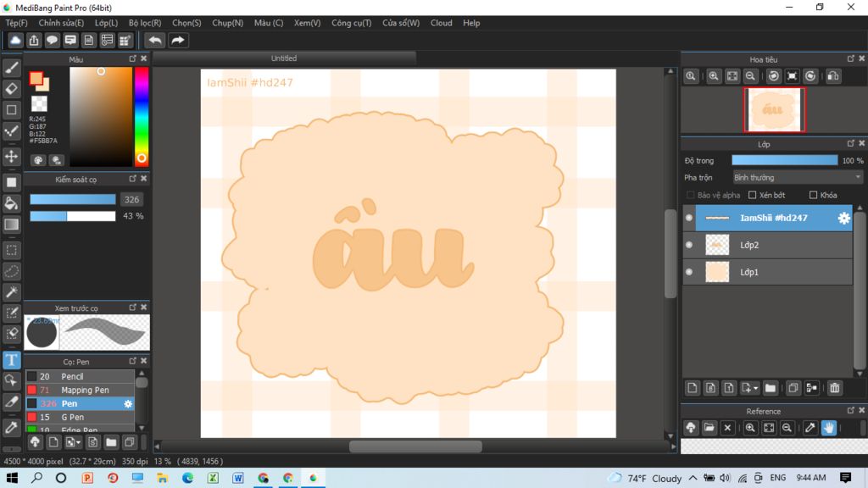Open Excel from taskbar

point(213,478)
